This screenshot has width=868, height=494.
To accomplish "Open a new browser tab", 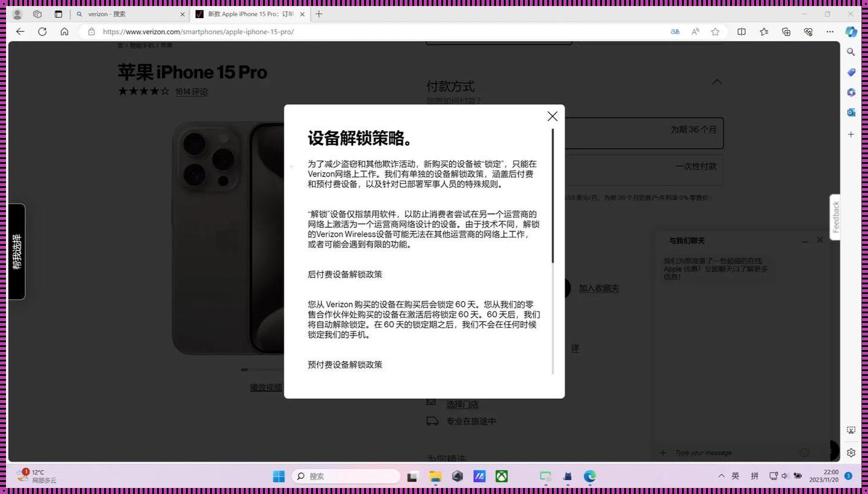I will tap(319, 14).
